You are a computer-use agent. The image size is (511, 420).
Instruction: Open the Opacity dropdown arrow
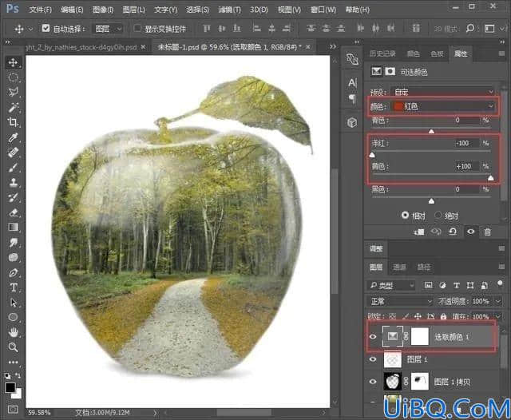pos(498,301)
